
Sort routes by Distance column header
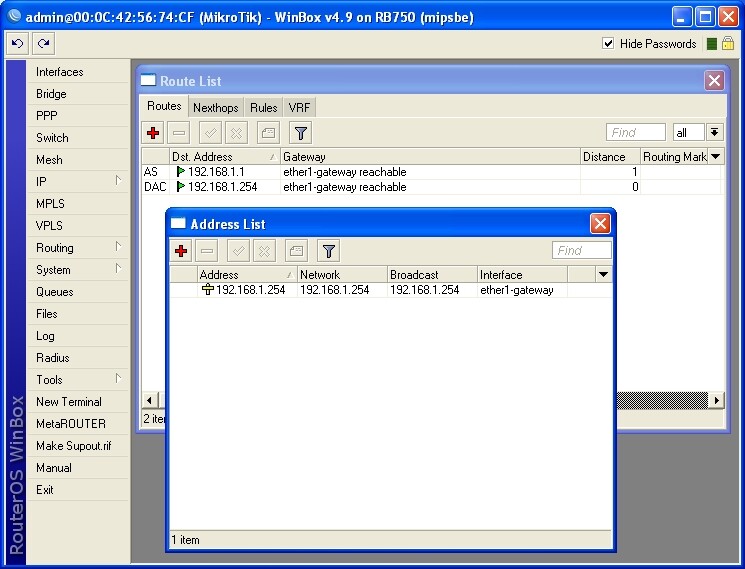[x=610, y=157]
